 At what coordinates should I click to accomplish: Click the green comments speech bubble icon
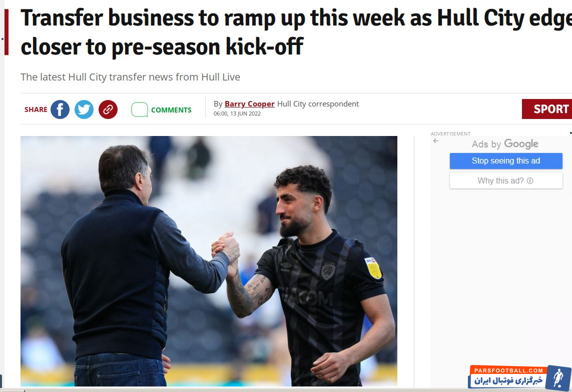pyautogui.click(x=139, y=109)
